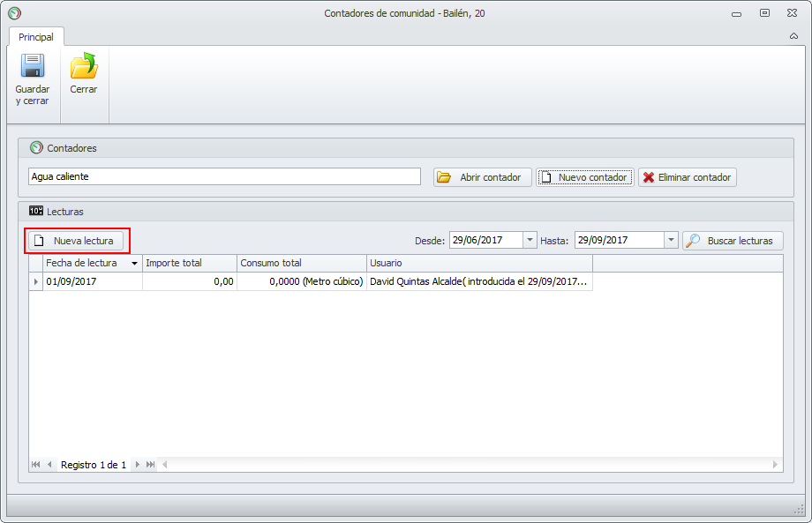Click the app gauge icon in title bar
The height and width of the screenshot is (523, 812).
pos(14,13)
